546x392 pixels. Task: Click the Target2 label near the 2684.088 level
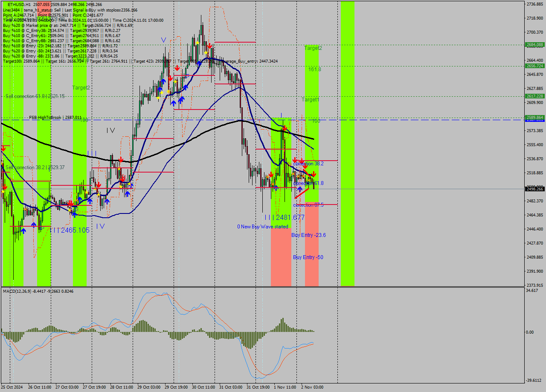tap(313, 48)
